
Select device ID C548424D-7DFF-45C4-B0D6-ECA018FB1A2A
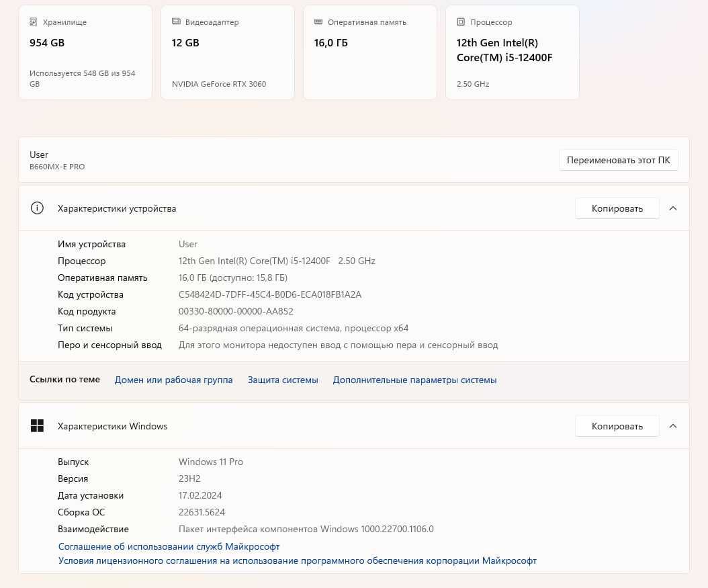(x=269, y=294)
